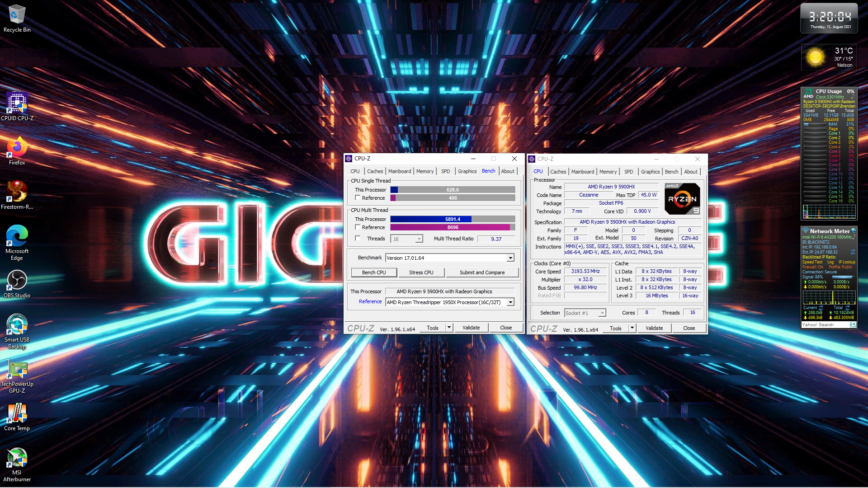Open Firefox desktop shortcut
The image size is (868, 488).
tap(17, 151)
